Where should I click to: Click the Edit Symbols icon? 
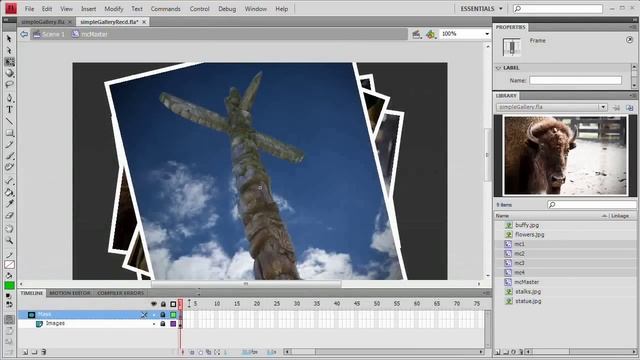pos(431,34)
